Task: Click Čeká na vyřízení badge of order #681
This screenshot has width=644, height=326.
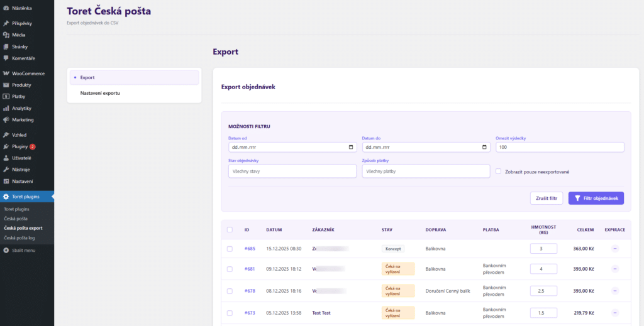Action: [398, 269]
